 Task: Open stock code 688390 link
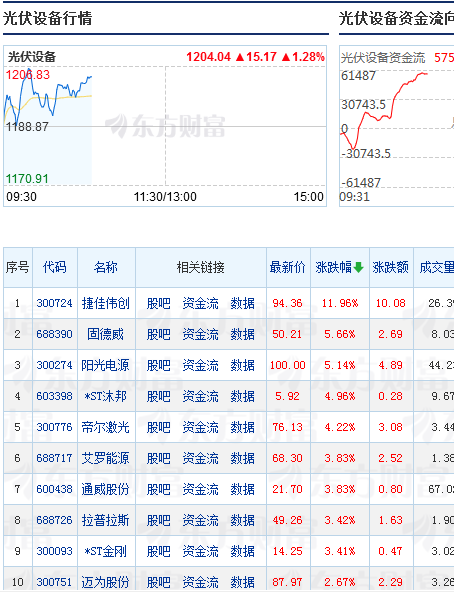54,334
